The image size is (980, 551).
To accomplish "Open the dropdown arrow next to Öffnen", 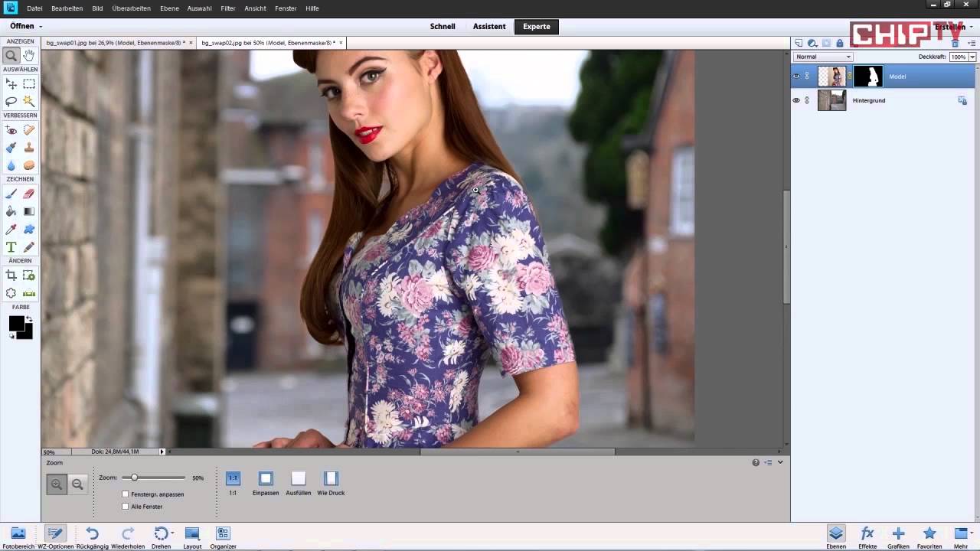I will (41, 27).
